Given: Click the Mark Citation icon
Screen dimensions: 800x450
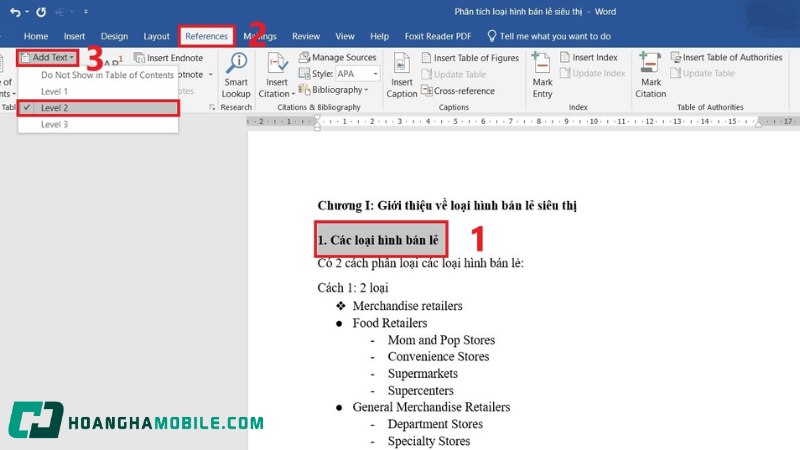Looking at the screenshot, I should (651, 66).
